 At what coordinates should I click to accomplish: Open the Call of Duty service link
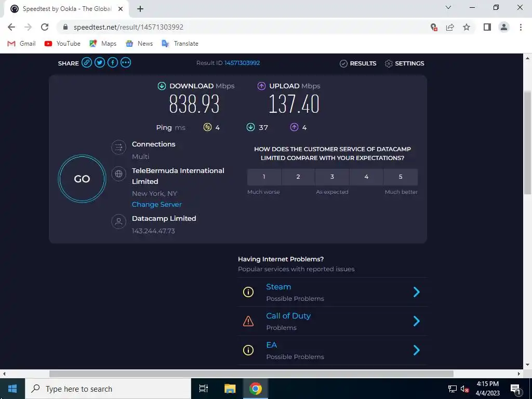click(x=288, y=316)
